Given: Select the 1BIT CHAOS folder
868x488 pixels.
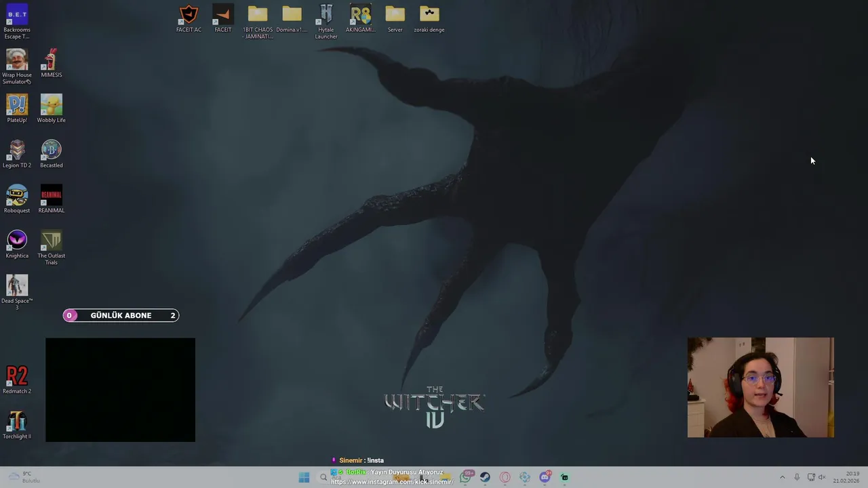Looking at the screenshot, I should [x=258, y=22].
